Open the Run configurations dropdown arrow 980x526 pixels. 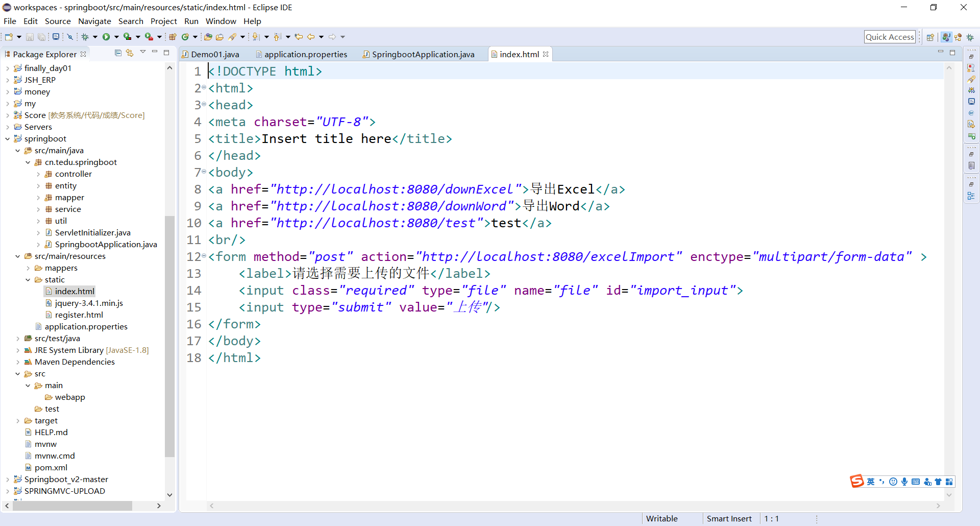pyautogui.click(x=116, y=37)
